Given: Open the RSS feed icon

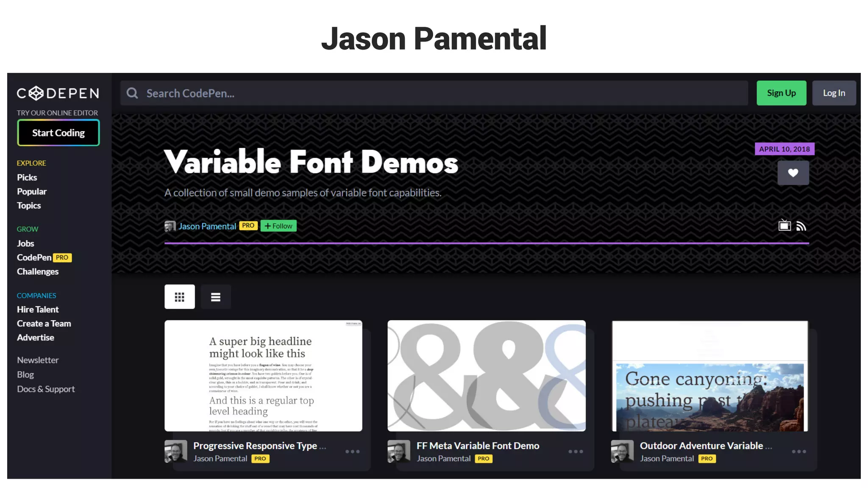Looking at the screenshot, I should click(x=801, y=226).
